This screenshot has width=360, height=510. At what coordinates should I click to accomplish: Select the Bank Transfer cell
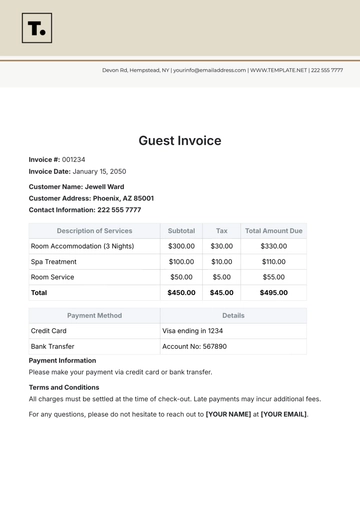(94, 346)
